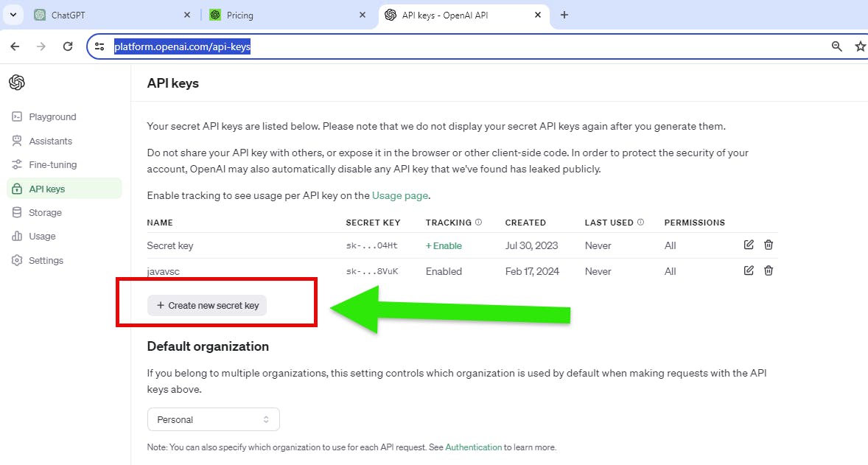Edit the Secret key entry
The height and width of the screenshot is (465, 868).
click(x=749, y=245)
